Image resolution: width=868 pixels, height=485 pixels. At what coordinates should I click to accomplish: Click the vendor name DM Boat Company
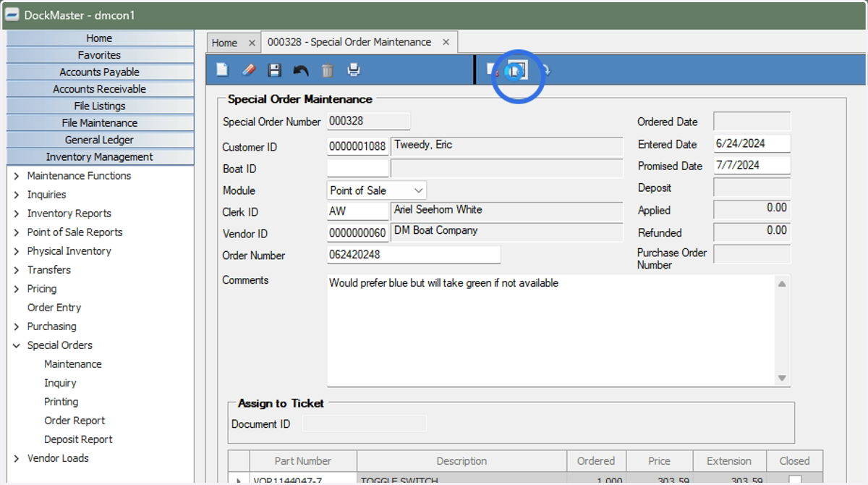pos(436,230)
